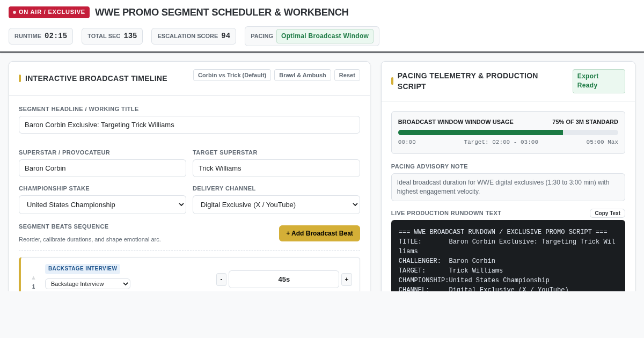
Task: Click the 05:00 Max label
Action: click(x=602, y=142)
